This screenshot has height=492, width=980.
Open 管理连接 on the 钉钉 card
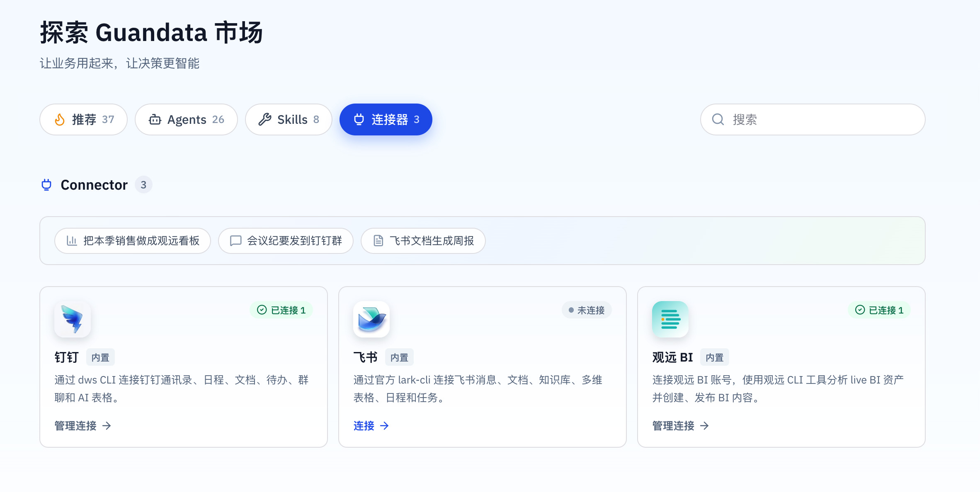pyautogui.click(x=83, y=426)
